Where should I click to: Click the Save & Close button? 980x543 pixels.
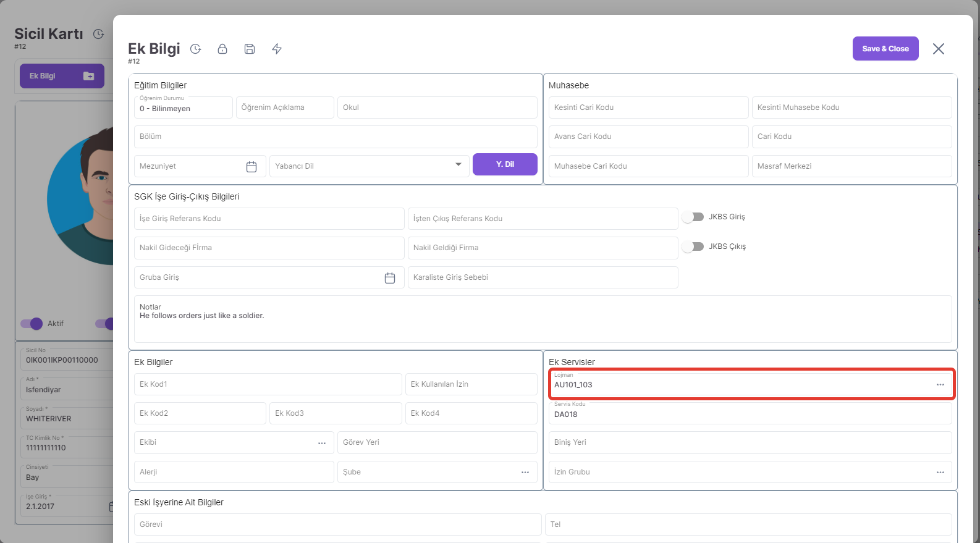pos(885,49)
